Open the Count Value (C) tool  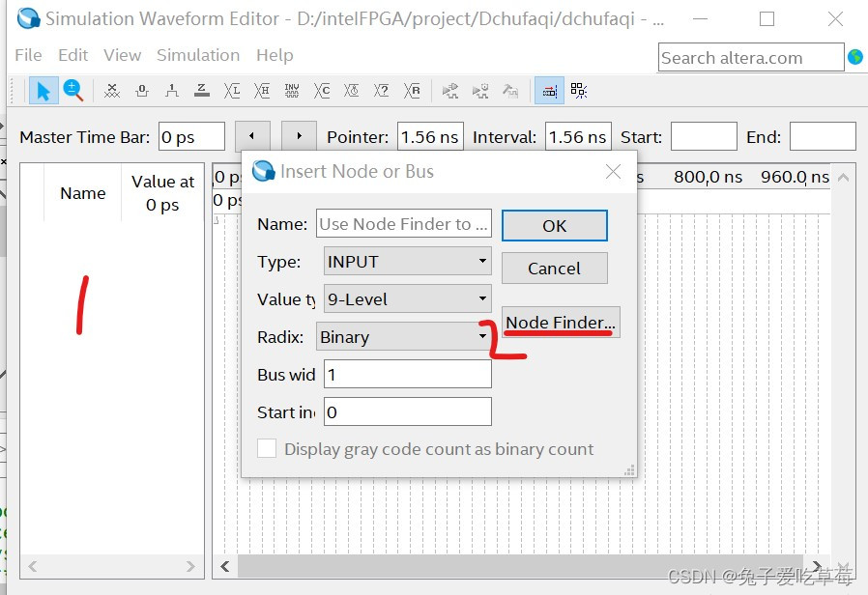tap(322, 91)
